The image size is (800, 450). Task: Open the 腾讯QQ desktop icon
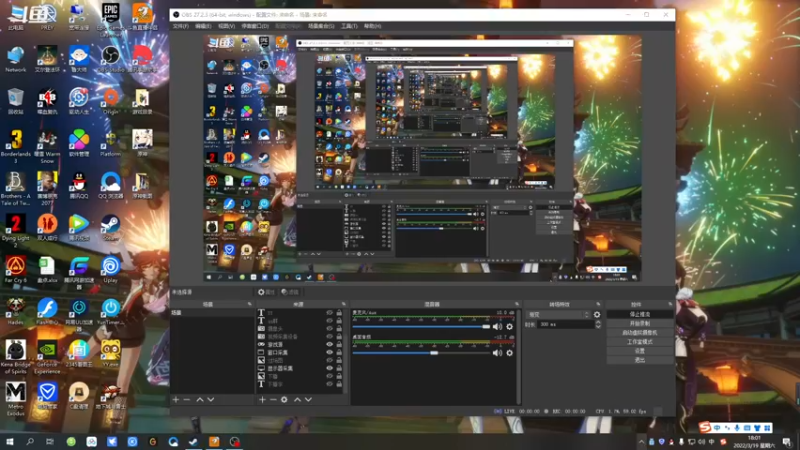pyautogui.click(x=79, y=186)
